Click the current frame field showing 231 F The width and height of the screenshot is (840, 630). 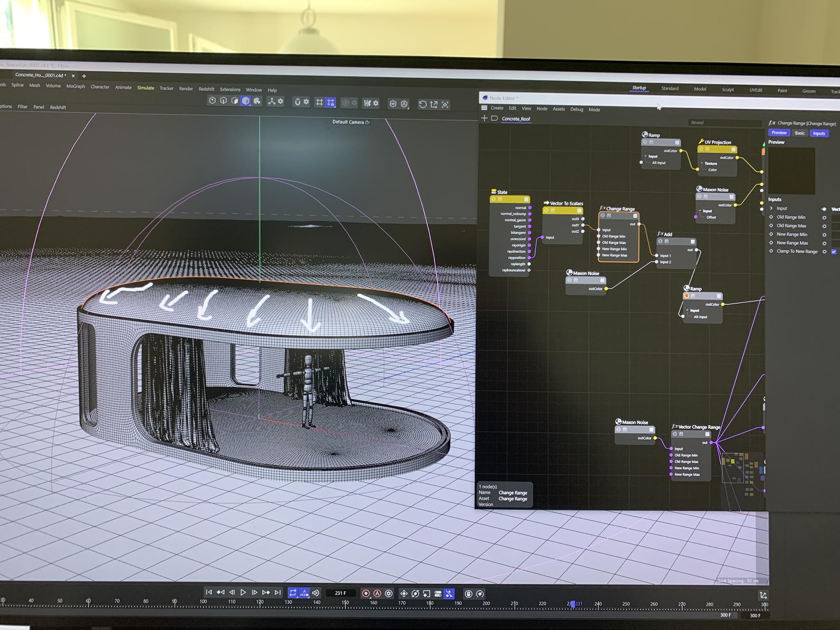340,593
